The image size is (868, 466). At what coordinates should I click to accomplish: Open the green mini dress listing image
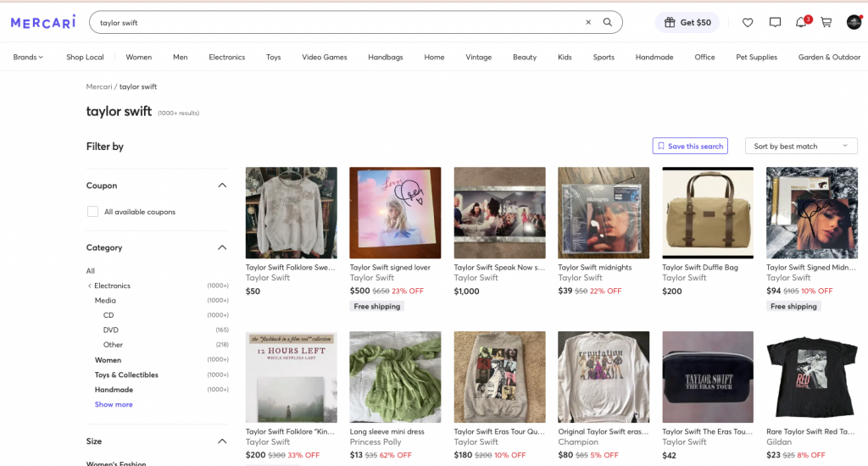[x=395, y=377]
